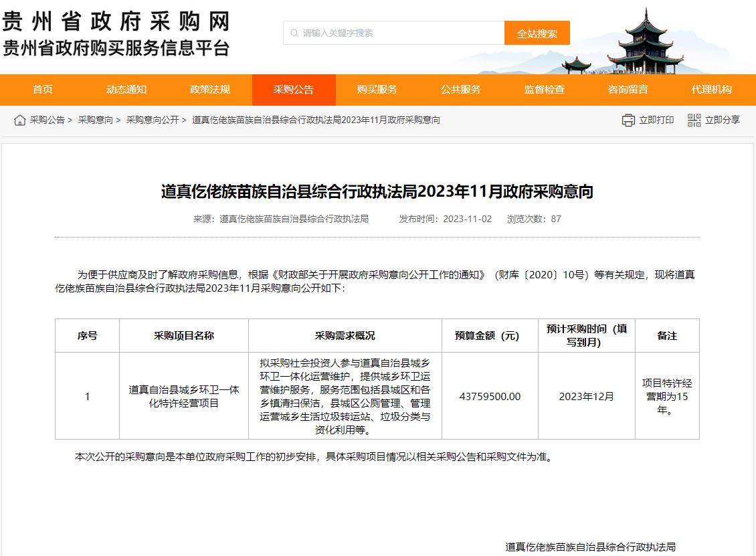Viewport: 756px width, 556px height.
Task: Follow the 采购意向公开 breadcrumb link
Action: coord(153,120)
